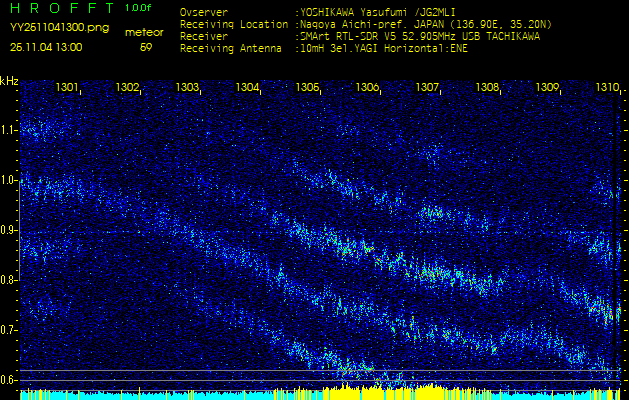Click the HROFFT title text
Image resolution: width=629 pixels, height=400 pixels.
[x=63, y=8]
